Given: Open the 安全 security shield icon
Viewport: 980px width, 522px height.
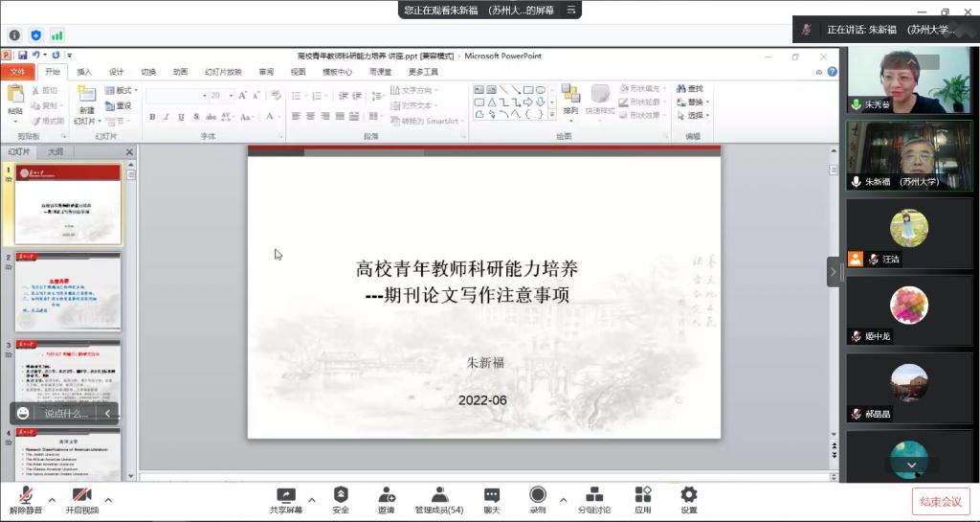Looking at the screenshot, I should click(341, 495).
